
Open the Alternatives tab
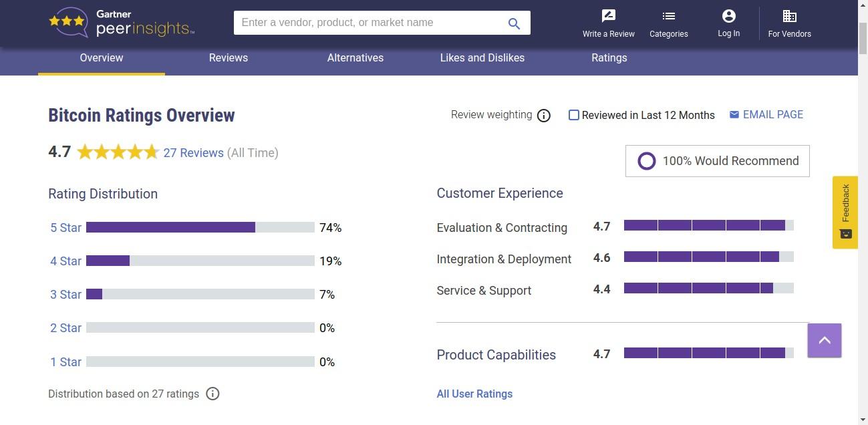pos(355,58)
